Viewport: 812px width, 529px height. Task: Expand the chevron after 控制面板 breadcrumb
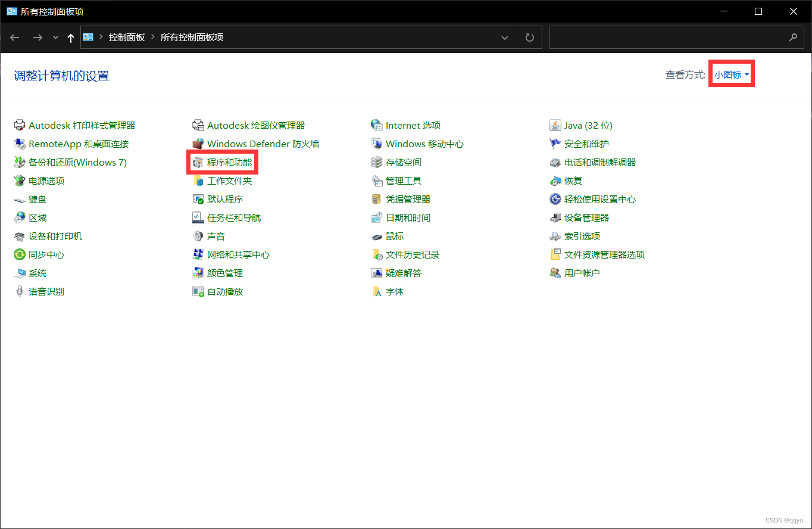153,38
